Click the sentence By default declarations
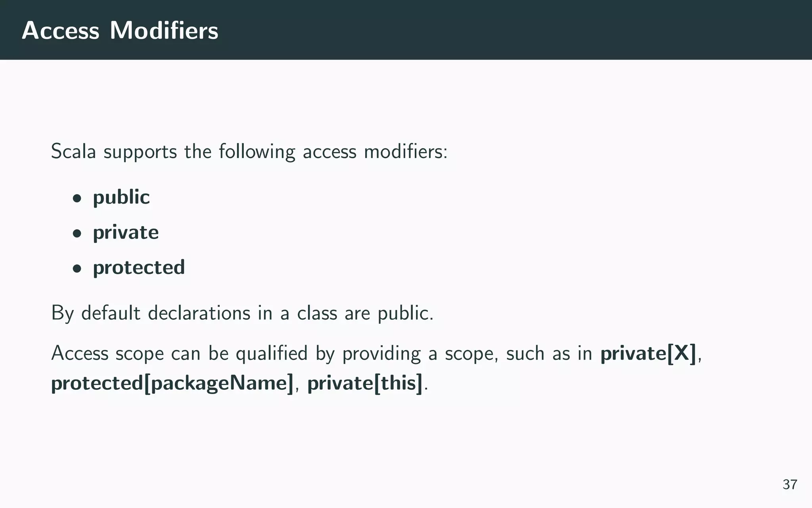Viewport: 812px width, 508px height. click(x=242, y=313)
